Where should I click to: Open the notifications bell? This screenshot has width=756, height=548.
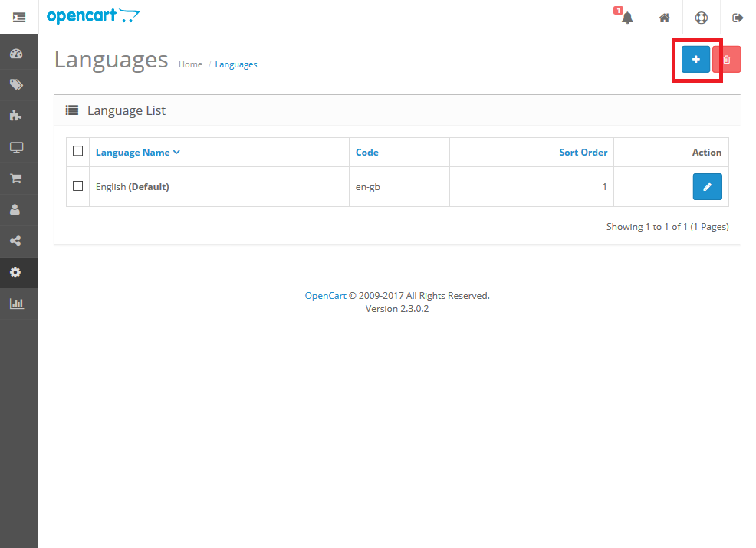pyautogui.click(x=626, y=18)
